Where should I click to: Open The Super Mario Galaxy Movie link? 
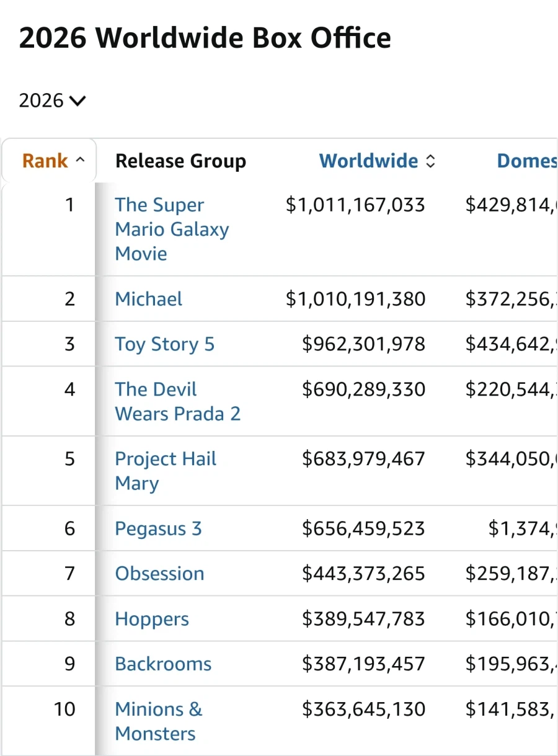click(x=172, y=229)
